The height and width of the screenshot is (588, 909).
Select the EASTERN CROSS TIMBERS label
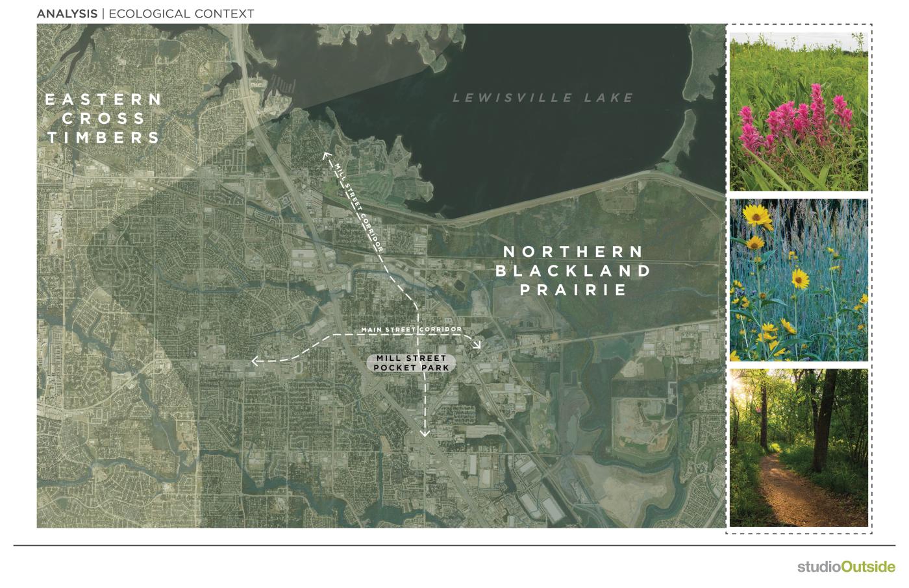coord(103,118)
